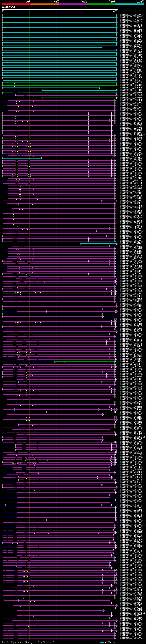This screenshot has height=644, width=146.
Task: Click hit label UniRef100_C0P328
Action: pos(131,75)
